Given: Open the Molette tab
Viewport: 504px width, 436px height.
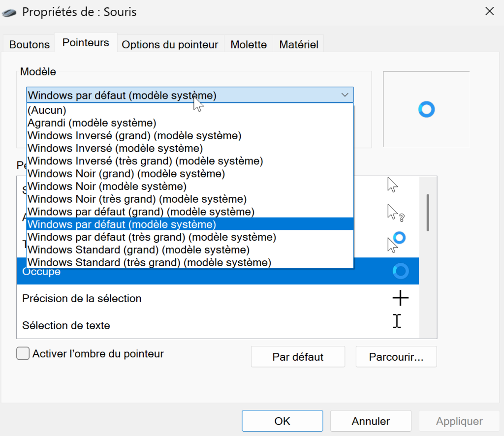Looking at the screenshot, I should 249,44.
